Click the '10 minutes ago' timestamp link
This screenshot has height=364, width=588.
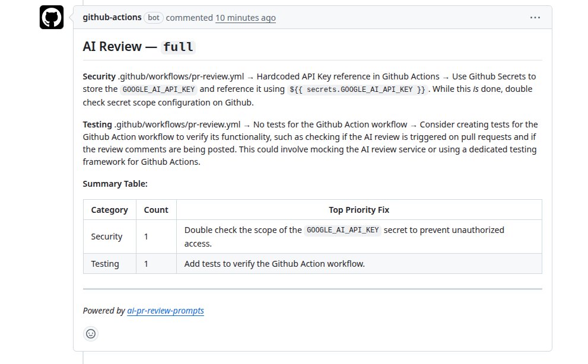pyautogui.click(x=245, y=18)
